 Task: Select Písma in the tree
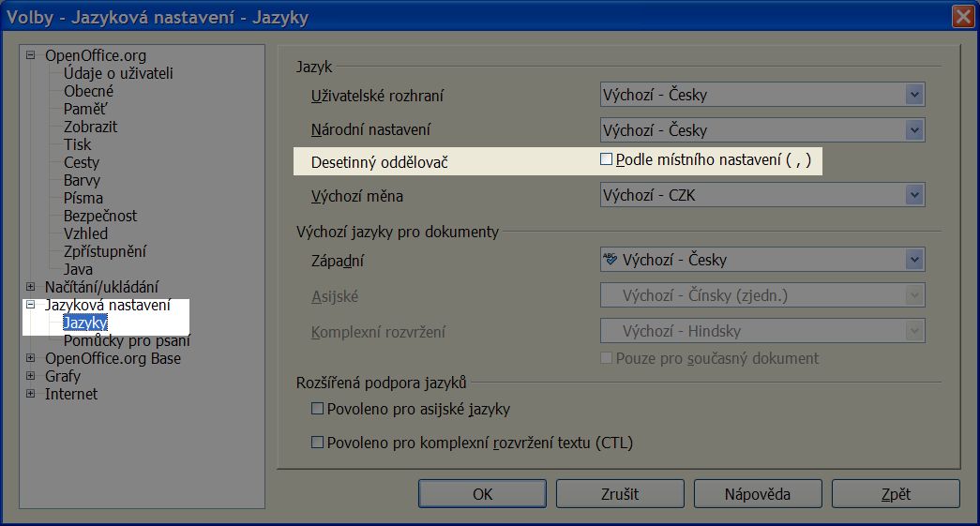click(83, 198)
